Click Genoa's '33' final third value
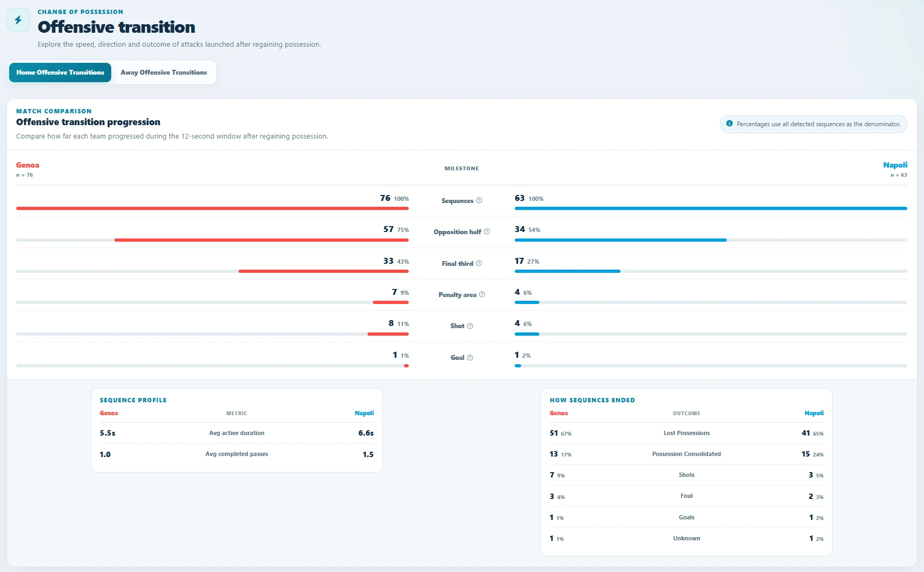Screen dimensions: 924x572 388,261
